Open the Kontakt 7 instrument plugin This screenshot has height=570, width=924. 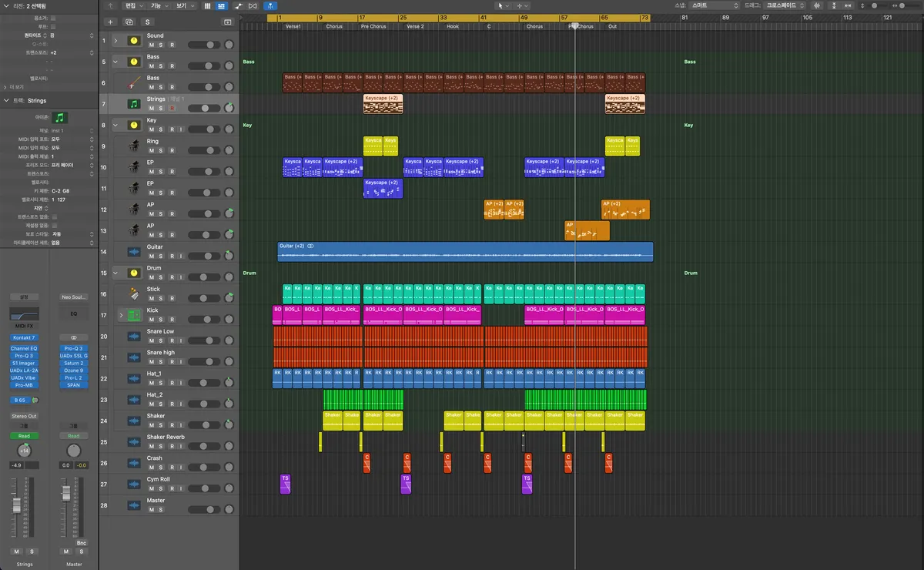click(x=25, y=337)
